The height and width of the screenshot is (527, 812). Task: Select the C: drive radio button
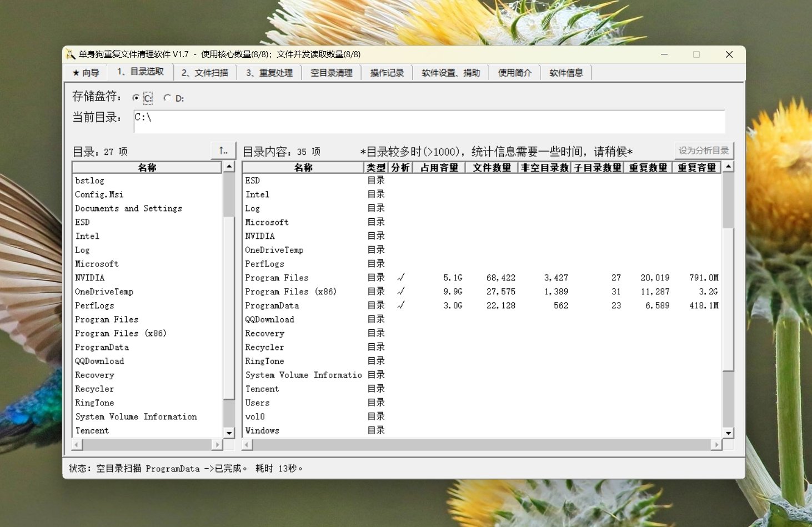[x=136, y=98]
